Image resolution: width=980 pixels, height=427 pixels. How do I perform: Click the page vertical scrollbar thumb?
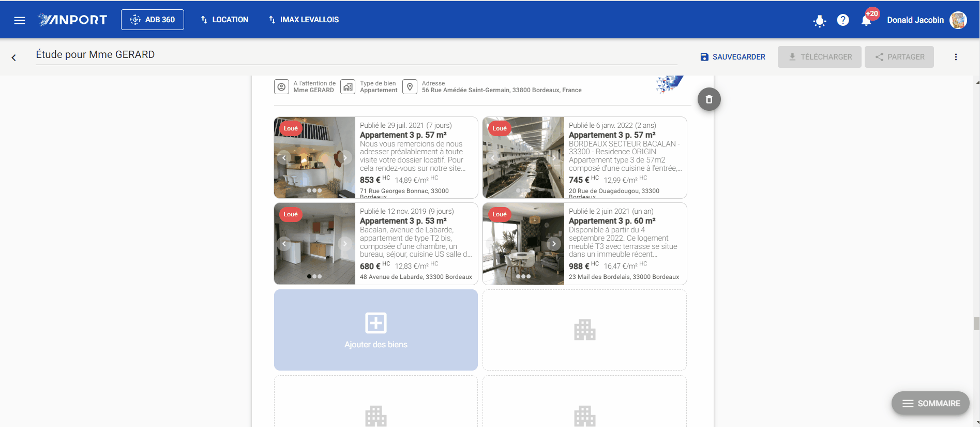(976, 323)
